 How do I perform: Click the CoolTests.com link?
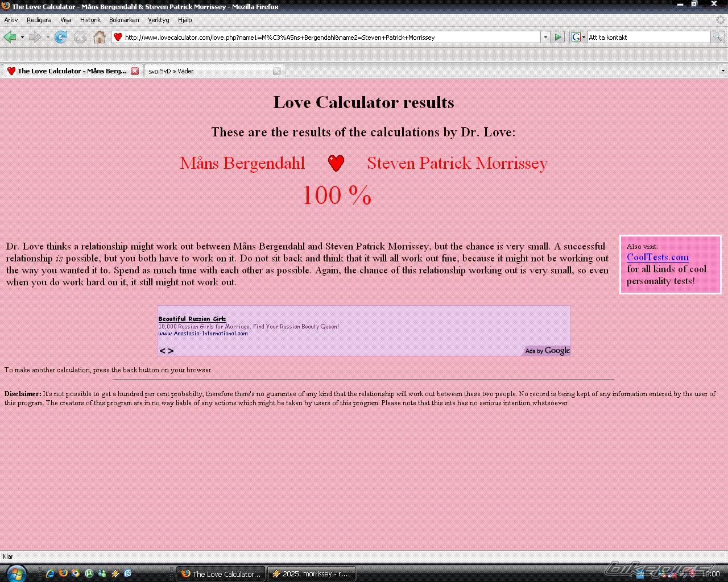[x=657, y=257]
